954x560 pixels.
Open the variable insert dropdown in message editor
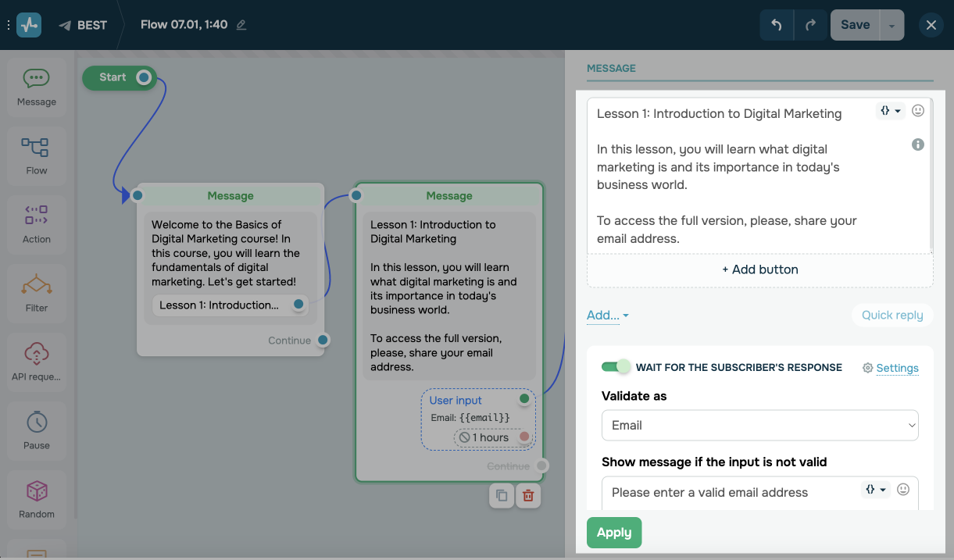(890, 110)
